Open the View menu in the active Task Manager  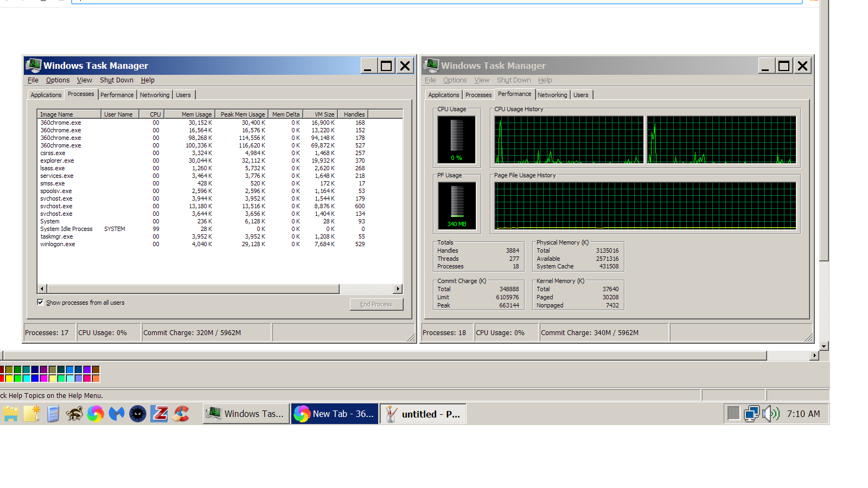tap(84, 80)
